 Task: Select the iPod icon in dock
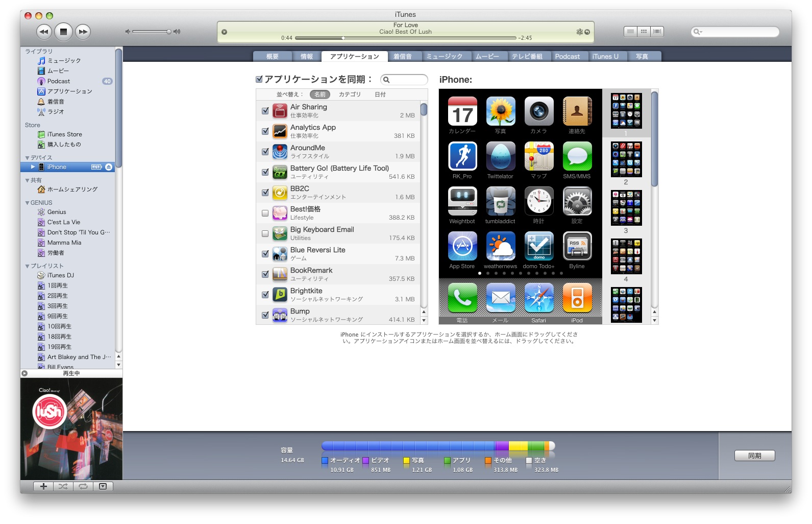(x=577, y=298)
